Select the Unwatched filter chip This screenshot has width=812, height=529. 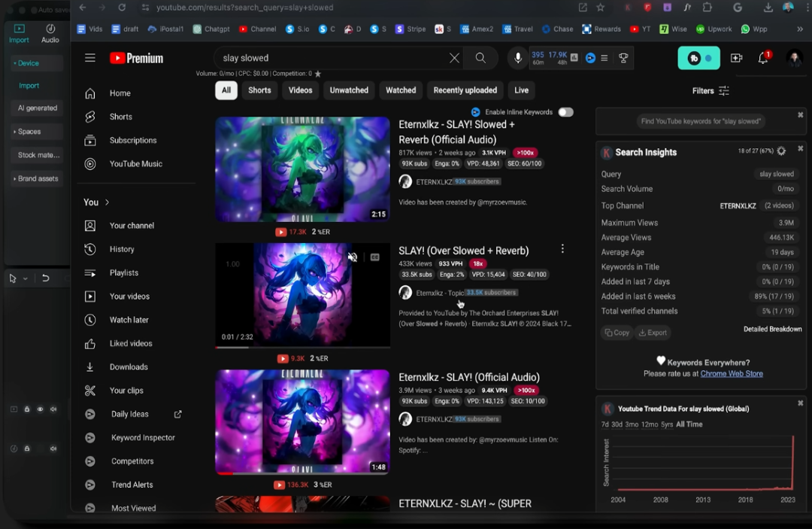[x=349, y=90]
